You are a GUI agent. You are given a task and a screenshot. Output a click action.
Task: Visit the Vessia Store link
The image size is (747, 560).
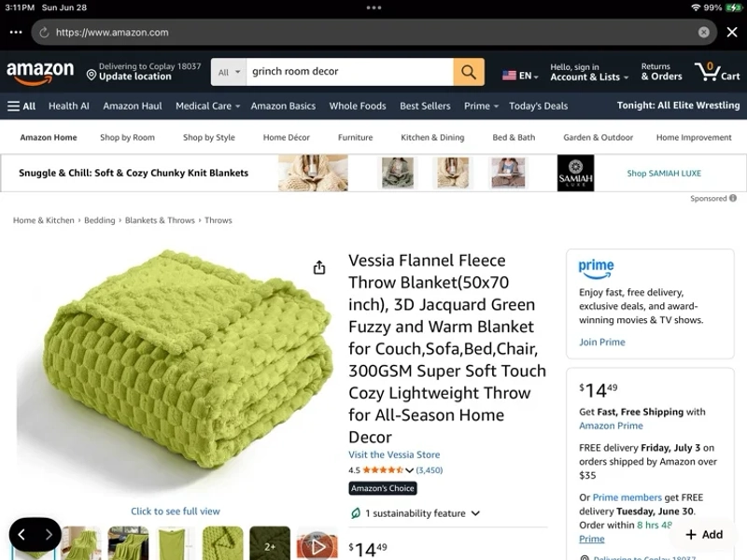pos(394,455)
